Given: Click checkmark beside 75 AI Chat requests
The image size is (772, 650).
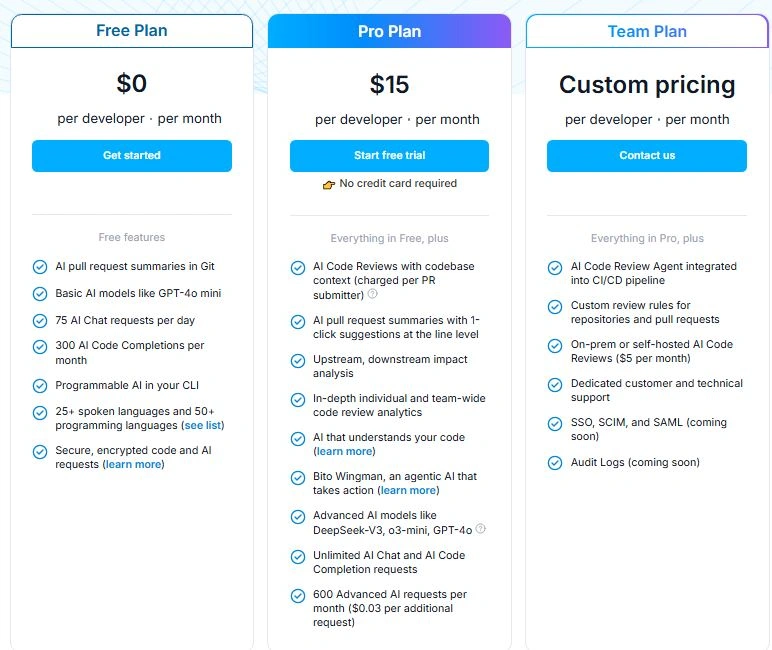Looking at the screenshot, I should (x=40, y=321).
